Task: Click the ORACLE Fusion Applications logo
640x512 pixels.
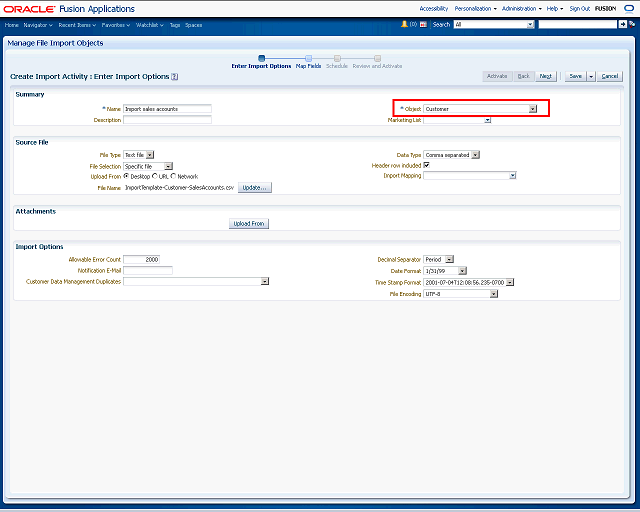Action: (x=69, y=9)
